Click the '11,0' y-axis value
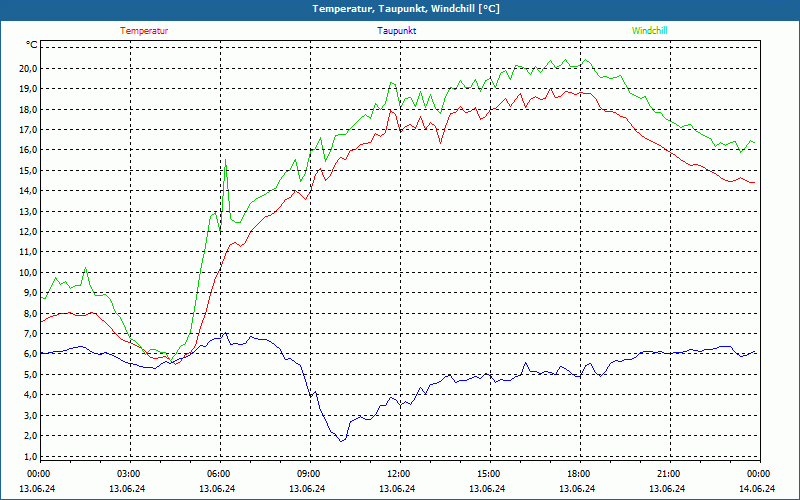The image size is (800, 500). (x=29, y=252)
